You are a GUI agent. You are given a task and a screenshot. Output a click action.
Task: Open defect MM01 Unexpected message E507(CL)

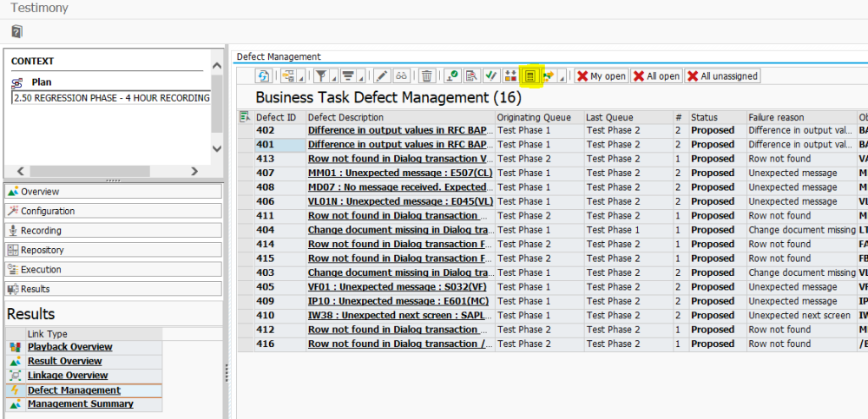400,173
